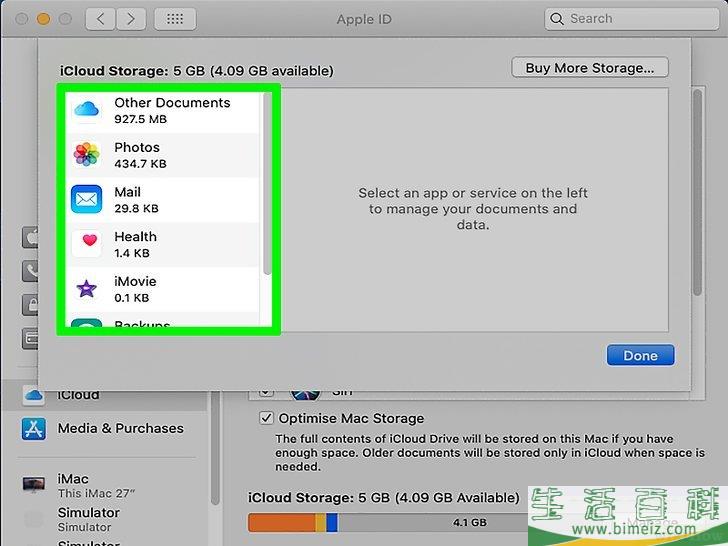The width and height of the screenshot is (728, 546).
Task: Pick the iMovie star icon
Action: [x=86, y=289]
